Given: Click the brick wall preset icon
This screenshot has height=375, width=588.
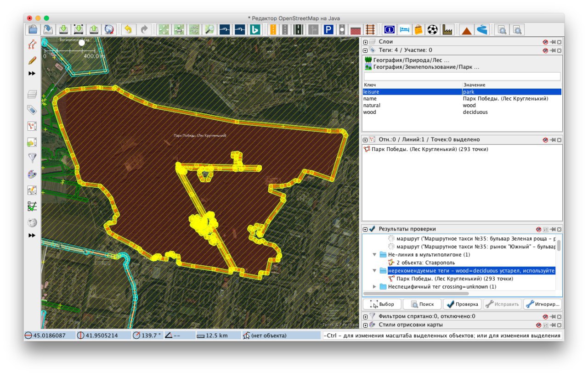Looking at the screenshot, I should (x=356, y=30).
